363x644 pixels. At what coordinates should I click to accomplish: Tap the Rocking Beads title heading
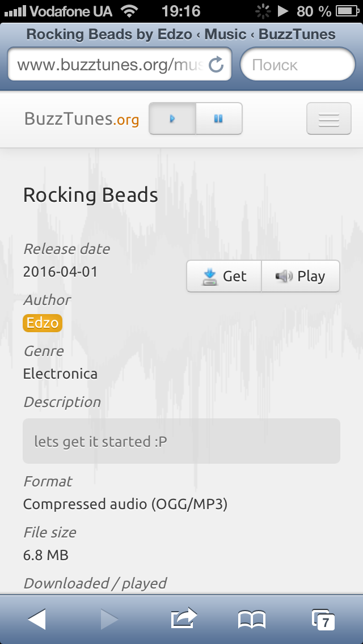(90, 195)
